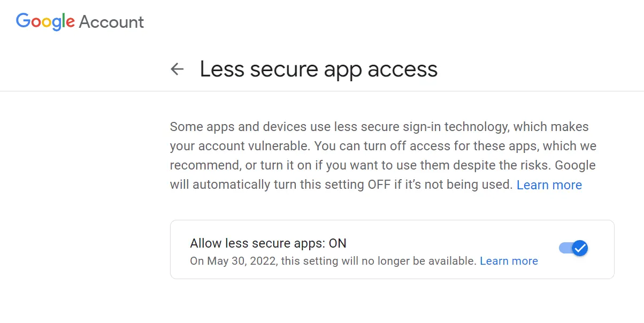
Task: Click the "Account" text beside Google logo
Action: tap(111, 22)
